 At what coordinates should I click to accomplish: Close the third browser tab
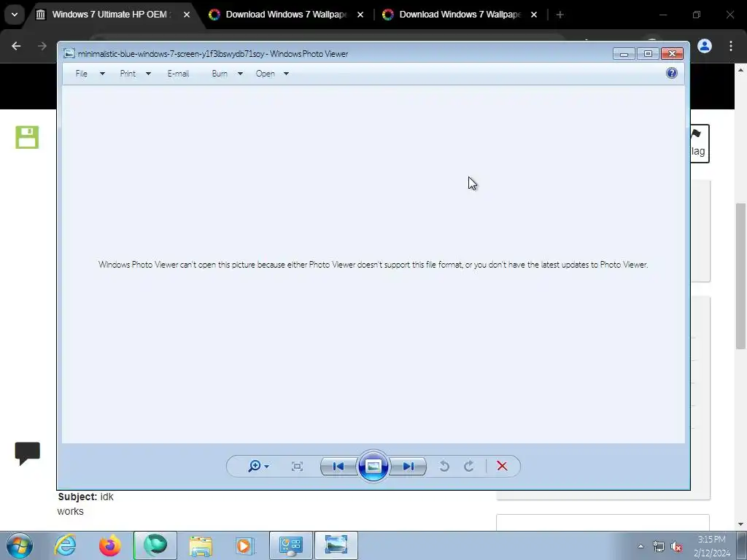pos(534,15)
